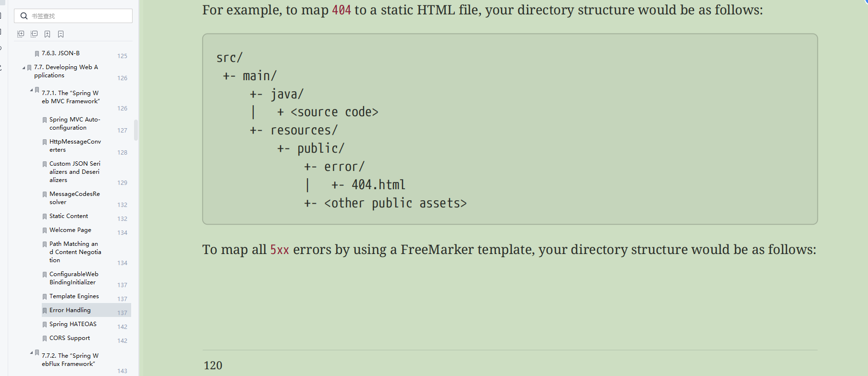Go to HttpMessageConverters bookmark

75,146
